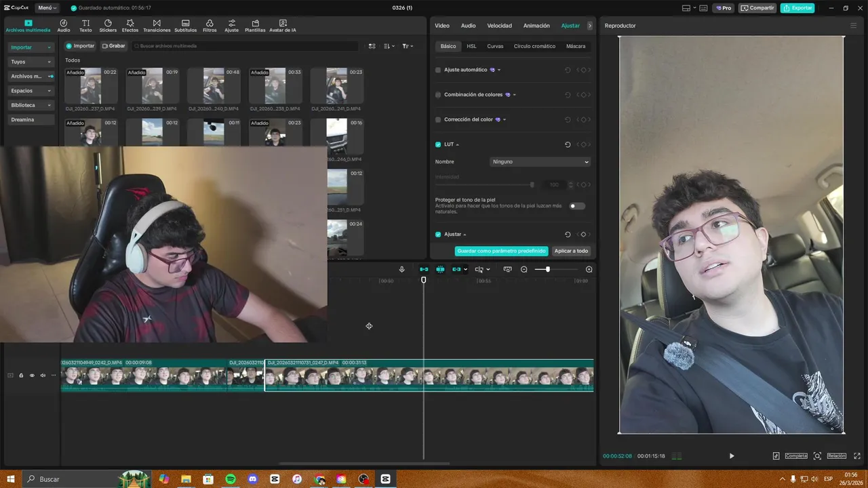Enable the Corrección del color checkbox
Screen dimensions: 868x488
(x=438, y=119)
